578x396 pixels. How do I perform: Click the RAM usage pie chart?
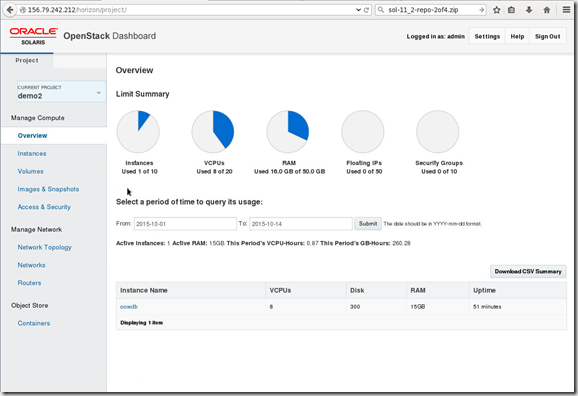point(288,132)
